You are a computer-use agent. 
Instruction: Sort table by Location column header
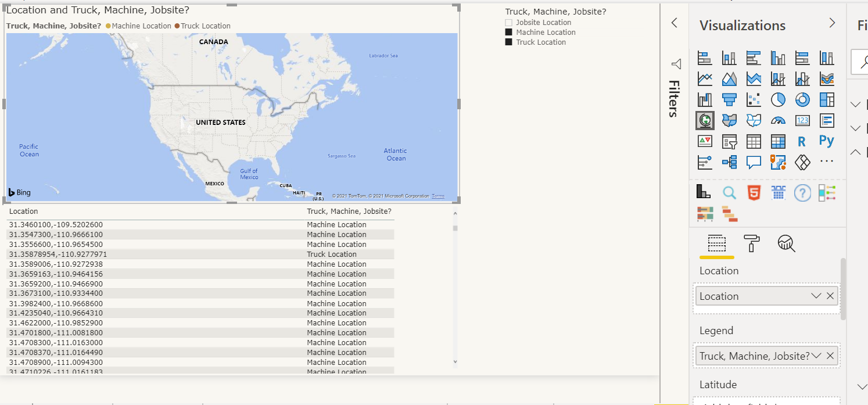point(24,212)
